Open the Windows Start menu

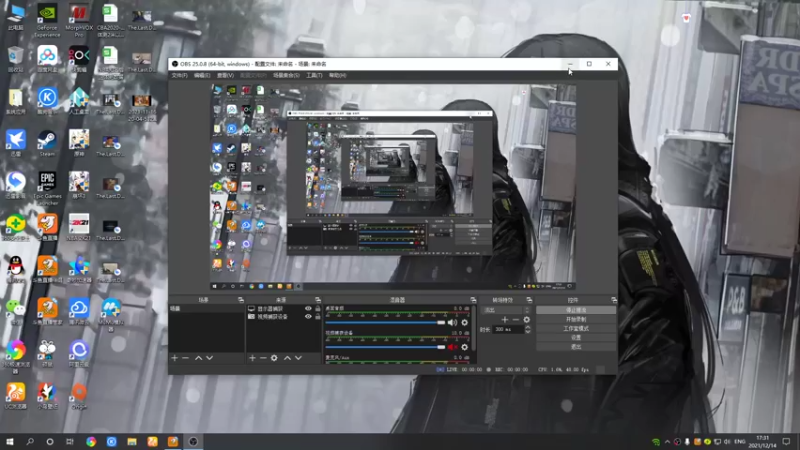point(10,441)
